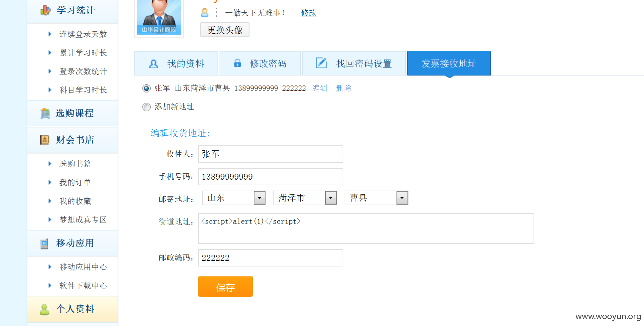644x326 pixels.
Task: Click the arrow bullet beside 科目学习时长
Action: [50, 90]
